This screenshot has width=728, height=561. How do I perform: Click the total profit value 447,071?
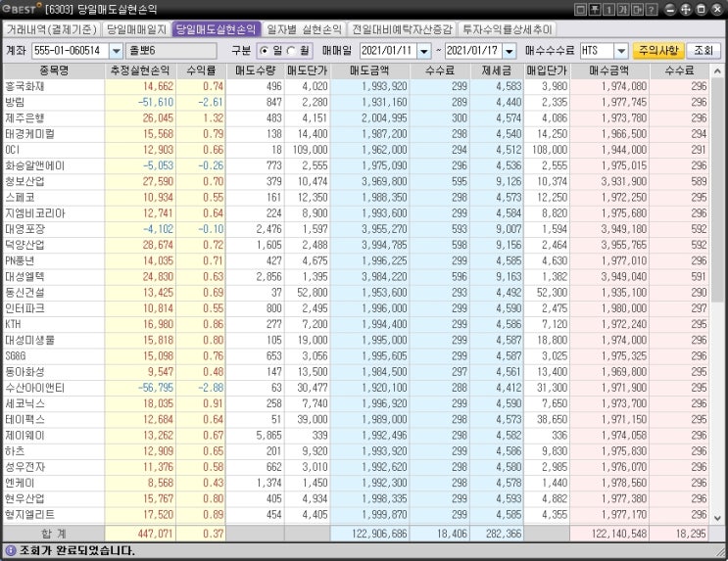coord(156,535)
